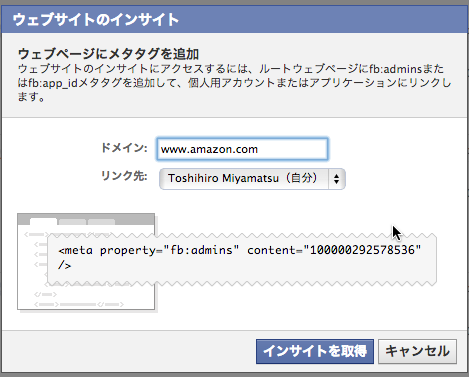Open the リンク先 dropdown showing Toshihiro Miyamatsu
The image size is (469, 377).
click(252, 179)
